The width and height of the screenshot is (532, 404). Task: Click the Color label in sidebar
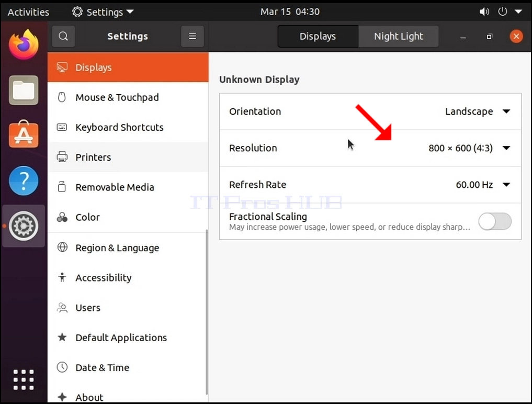tap(87, 217)
